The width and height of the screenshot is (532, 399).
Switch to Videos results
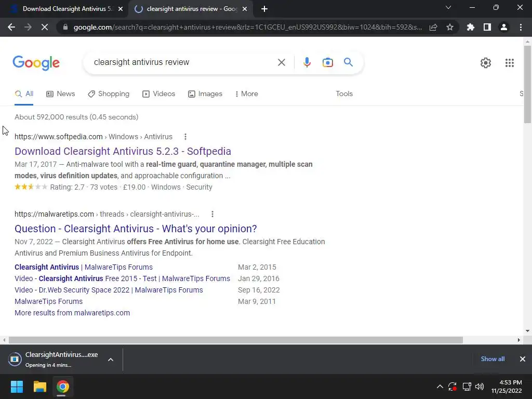159,94
